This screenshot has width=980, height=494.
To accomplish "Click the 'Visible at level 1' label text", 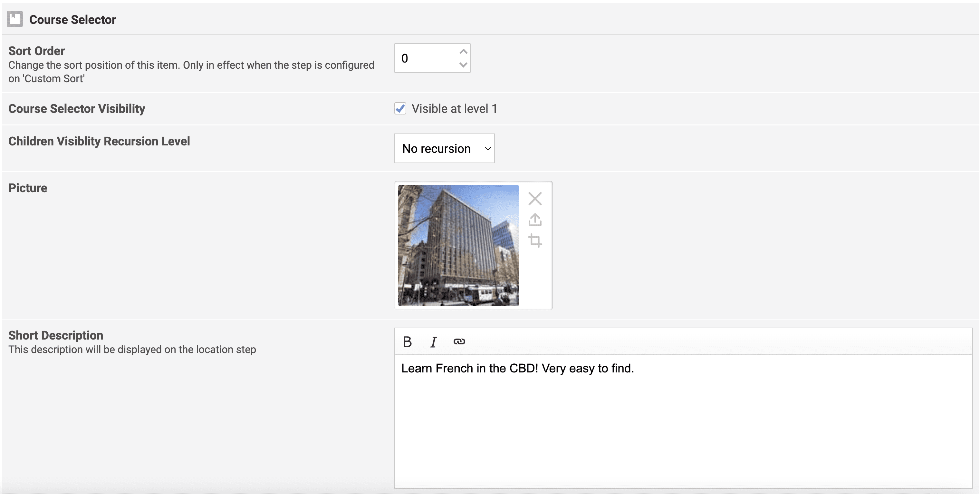I will pos(454,109).
